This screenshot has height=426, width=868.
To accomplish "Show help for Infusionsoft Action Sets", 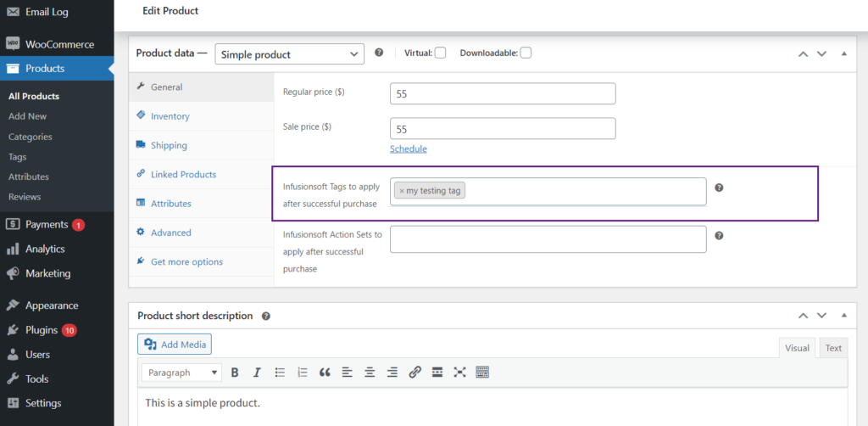I will [719, 235].
